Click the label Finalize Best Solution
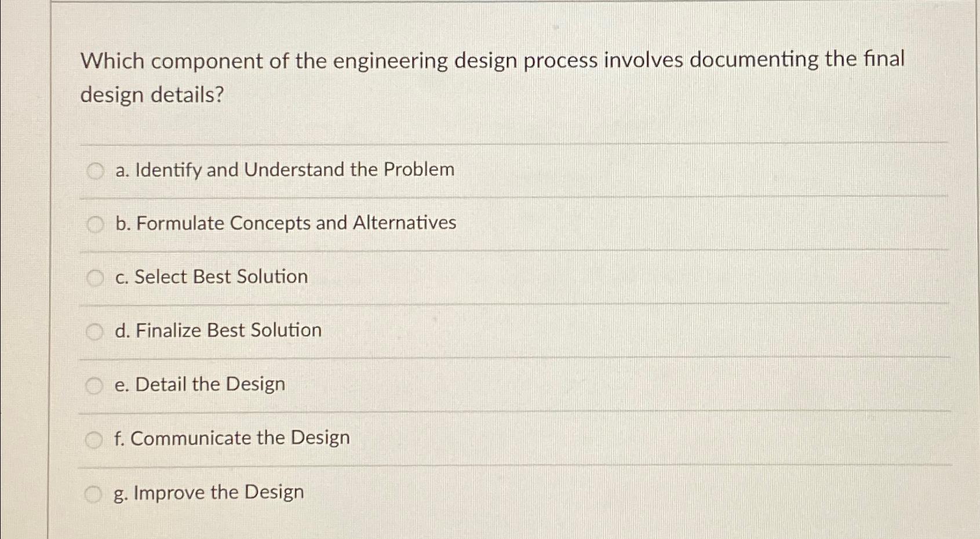This screenshot has height=539, width=980. click(x=217, y=330)
